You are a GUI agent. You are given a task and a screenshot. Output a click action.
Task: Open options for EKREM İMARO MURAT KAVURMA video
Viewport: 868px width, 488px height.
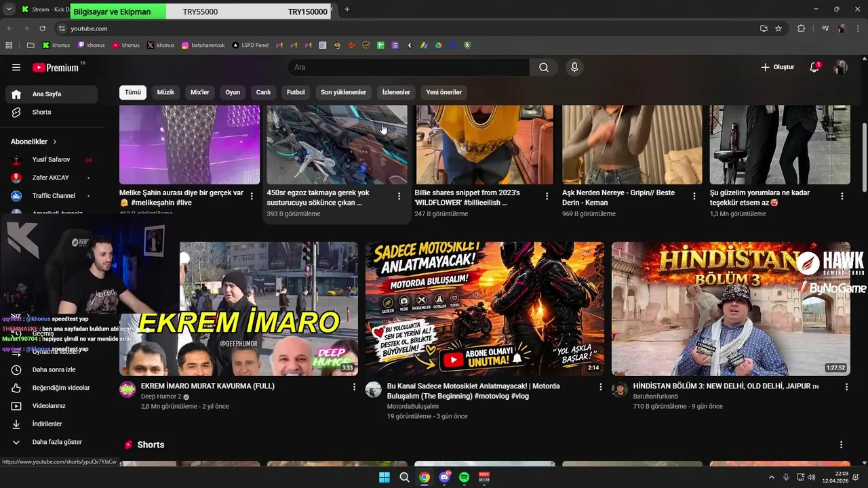pyautogui.click(x=353, y=386)
